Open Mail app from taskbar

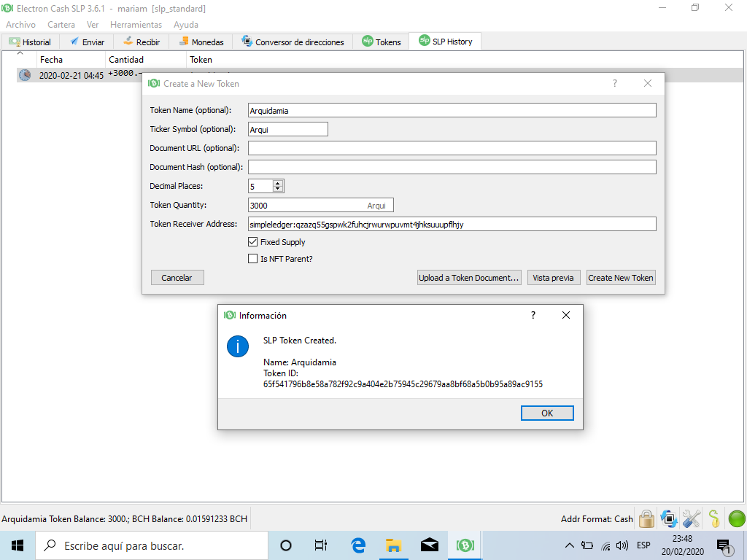(x=429, y=545)
